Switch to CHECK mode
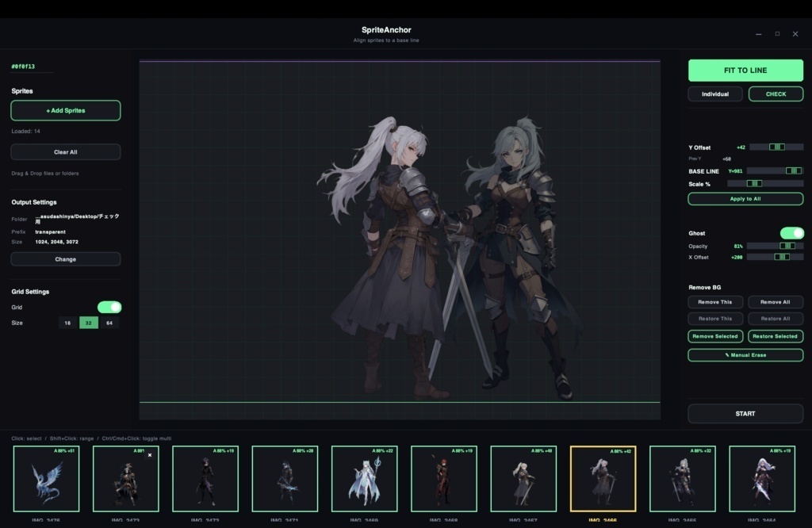The width and height of the screenshot is (812, 528). pos(776,94)
